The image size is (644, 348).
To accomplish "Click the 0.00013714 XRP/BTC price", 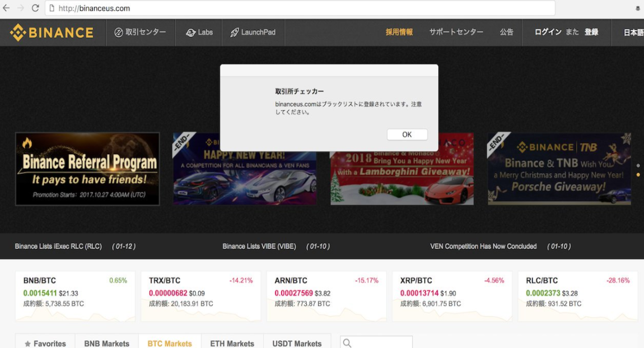I will click(x=419, y=293).
